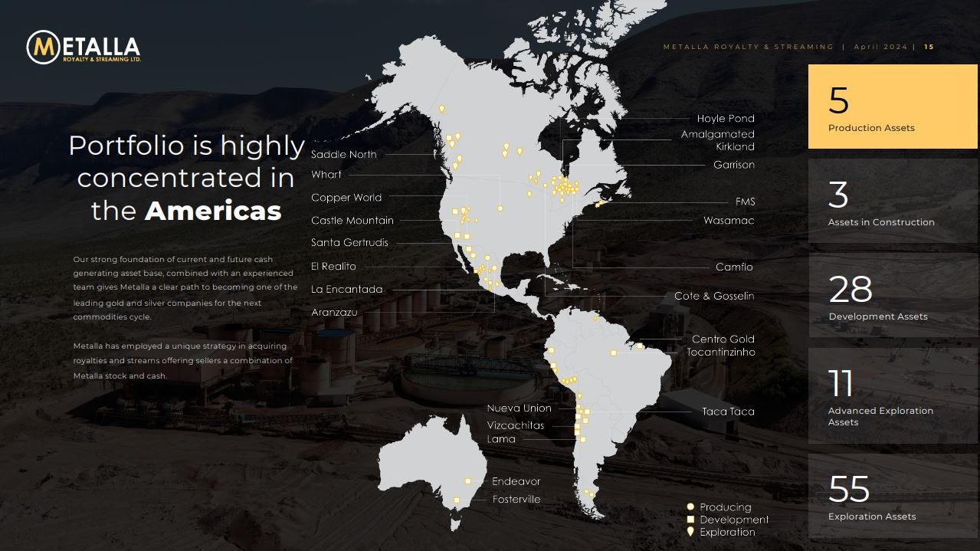The height and width of the screenshot is (551, 980).
Task: Click the slide heading about the Americas
Action: 186,178
